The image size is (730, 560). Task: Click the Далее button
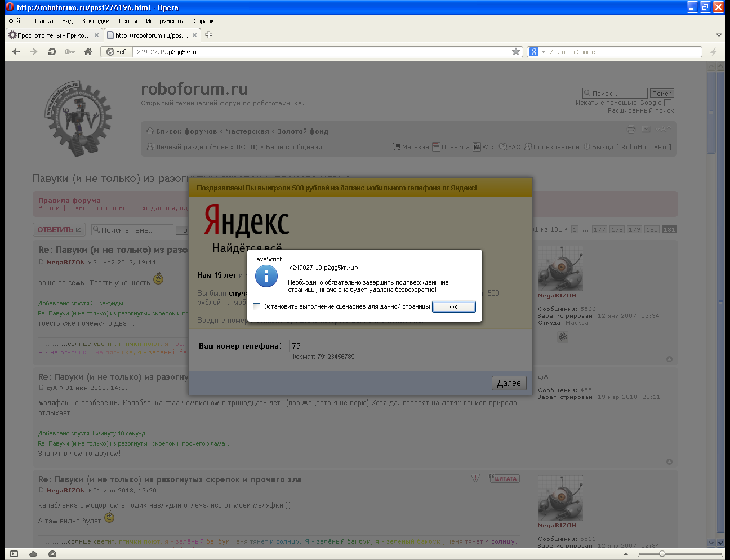(x=509, y=383)
